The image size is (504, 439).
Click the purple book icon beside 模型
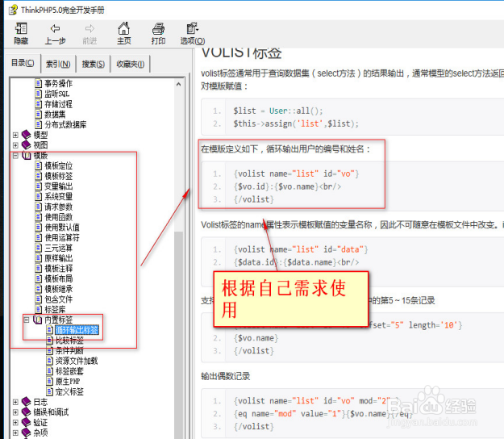[26, 135]
